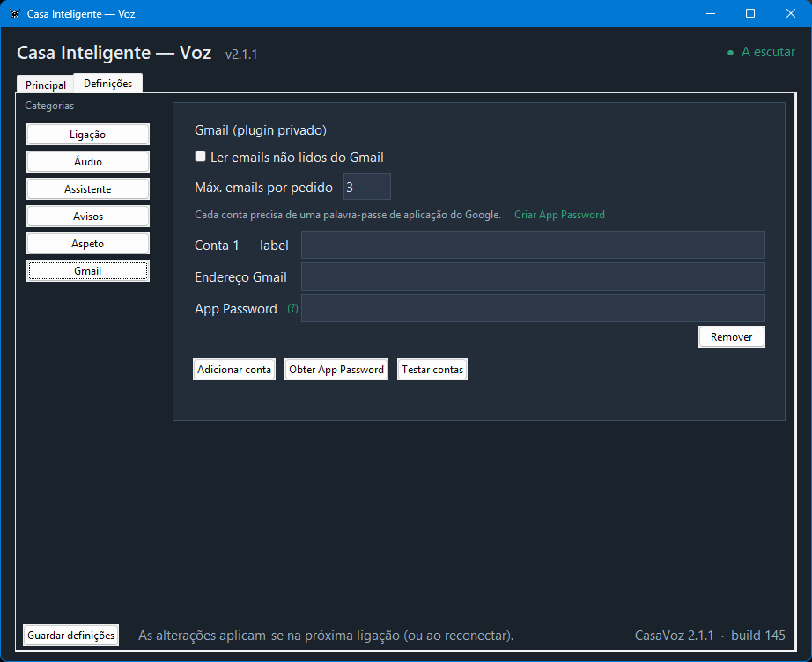Click the Endereço Gmail input field
This screenshot has width=812, height=662.
click(533, 276)
